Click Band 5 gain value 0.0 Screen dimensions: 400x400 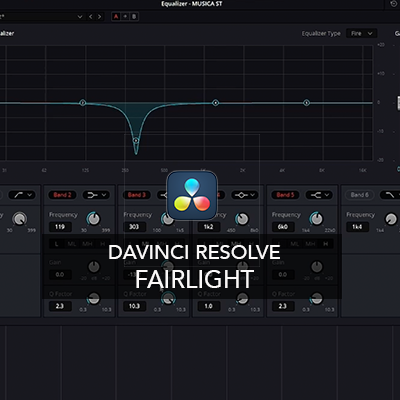(283, 275)
